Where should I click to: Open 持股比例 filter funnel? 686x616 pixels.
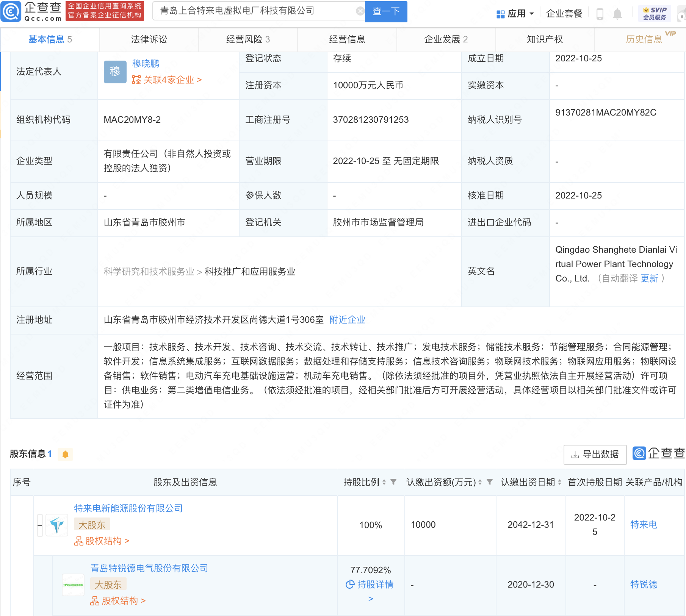pos(393,482)
